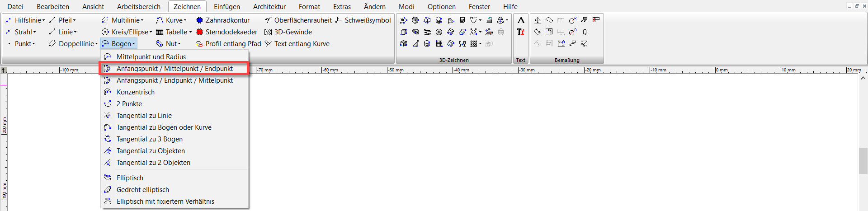Select the wine glass revolve tool
The height and width of the screenshot is (211, 868).
462,44
